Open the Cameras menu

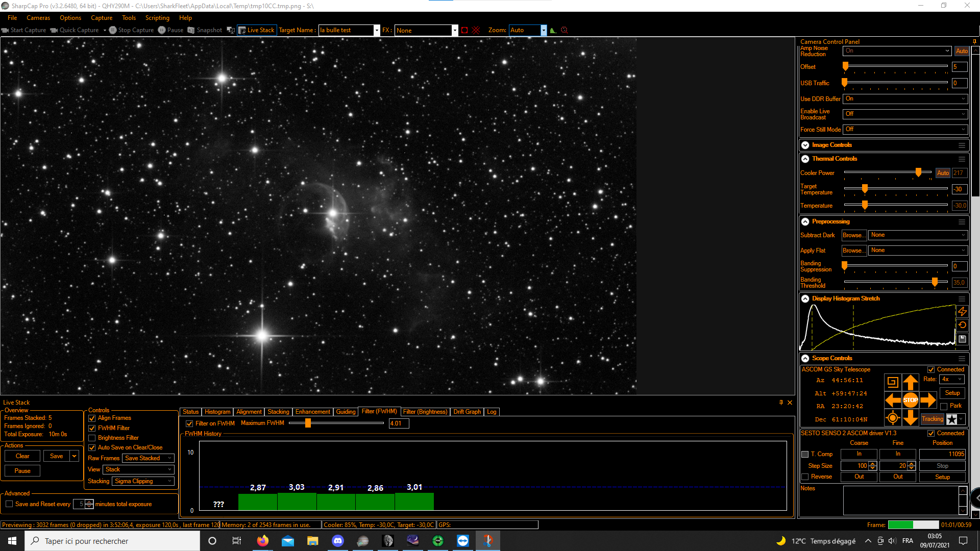(x=38, y=18)
